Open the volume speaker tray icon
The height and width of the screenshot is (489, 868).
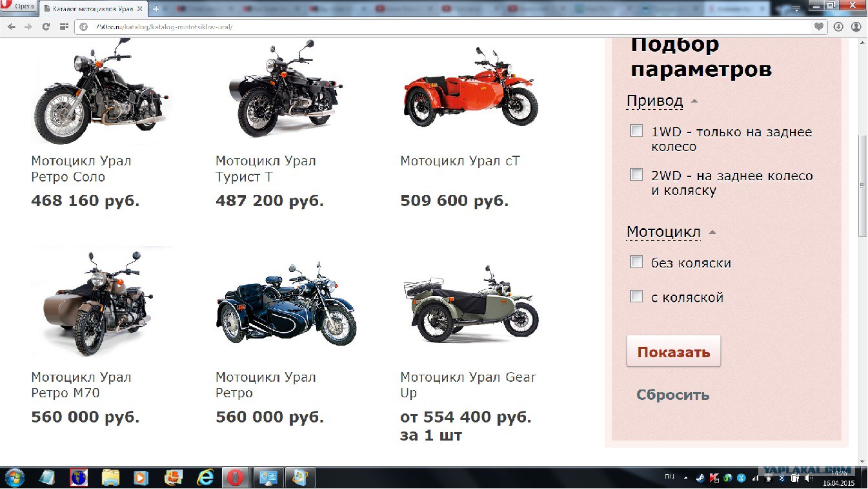coord(807,478)
